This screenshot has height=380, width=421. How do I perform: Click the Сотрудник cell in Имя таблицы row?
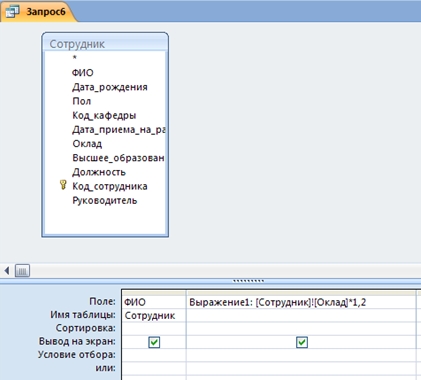[154, 315]
